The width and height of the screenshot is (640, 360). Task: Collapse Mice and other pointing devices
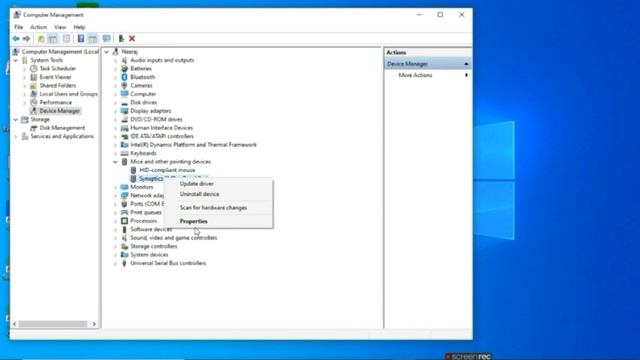pos(116,162)
